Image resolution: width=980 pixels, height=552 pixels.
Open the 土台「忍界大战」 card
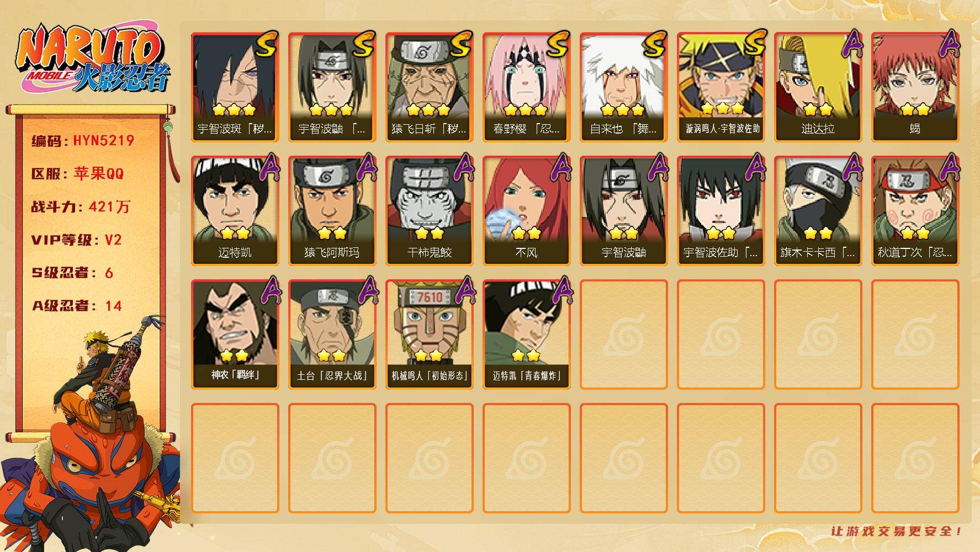pos(332,335)
